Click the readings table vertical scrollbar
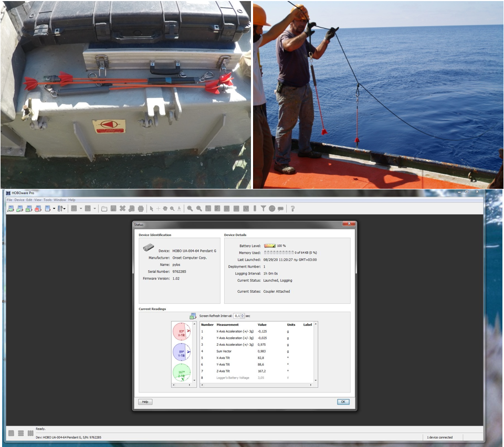Viewport: 504px width, 447px height. [x=316, y=352]
